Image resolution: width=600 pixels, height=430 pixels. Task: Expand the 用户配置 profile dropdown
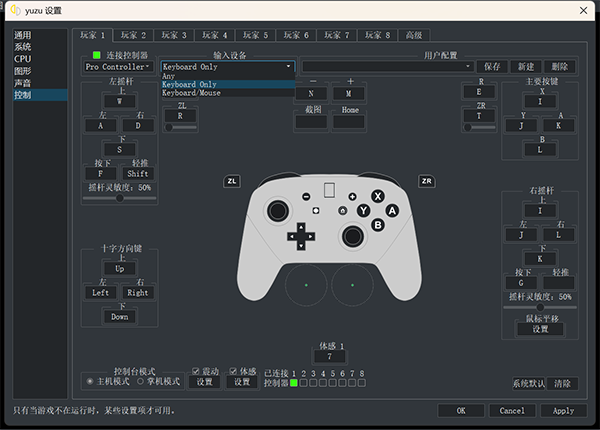click(388, 66)
